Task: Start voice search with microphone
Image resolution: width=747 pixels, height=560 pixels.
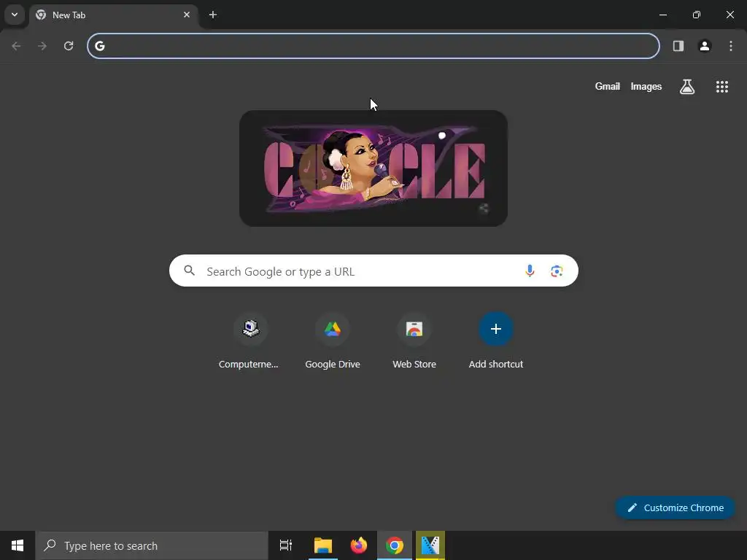Action: point(530,271)
